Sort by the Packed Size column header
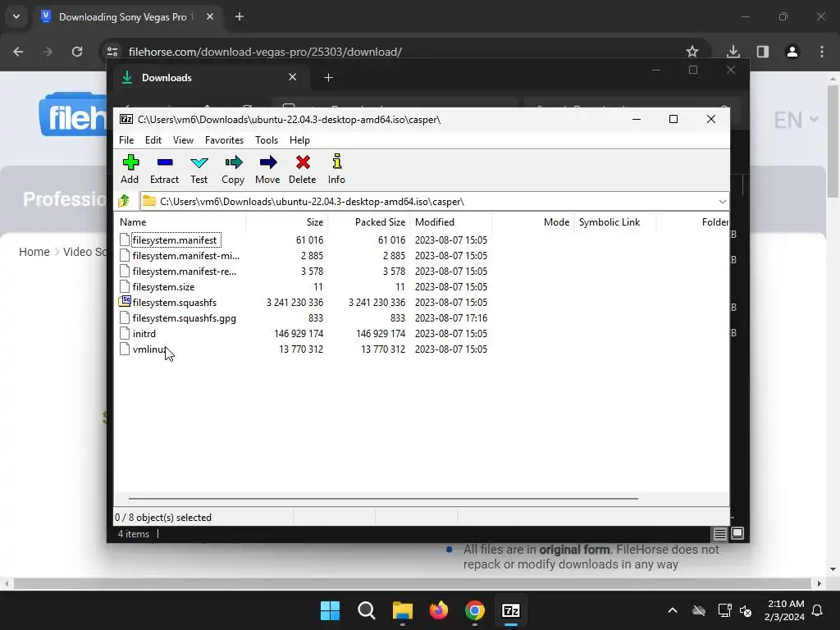 point(368,221)
